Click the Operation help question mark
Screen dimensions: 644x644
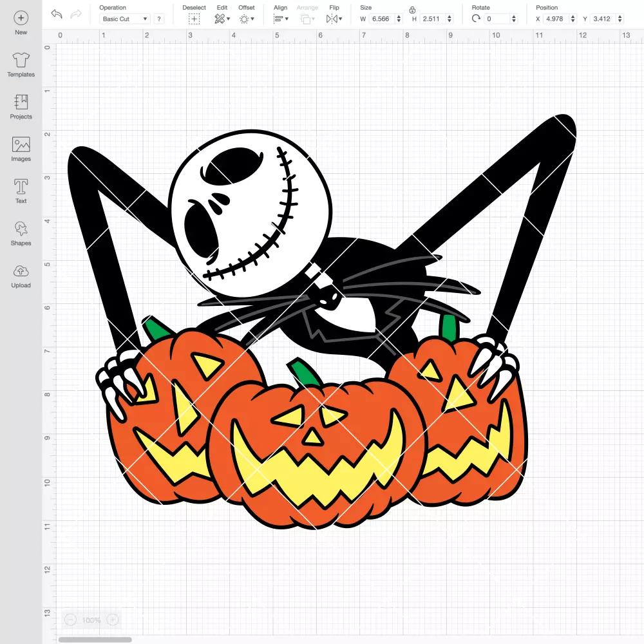(x=159, y=19)
